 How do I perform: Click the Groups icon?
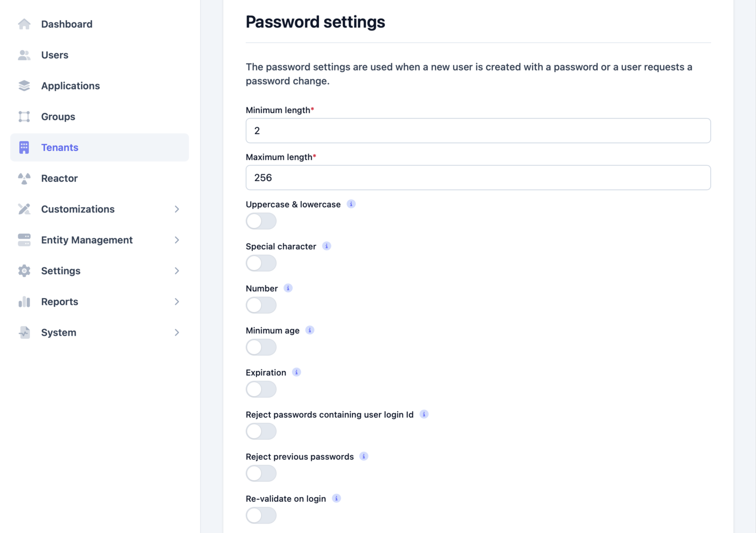[24, 116]
